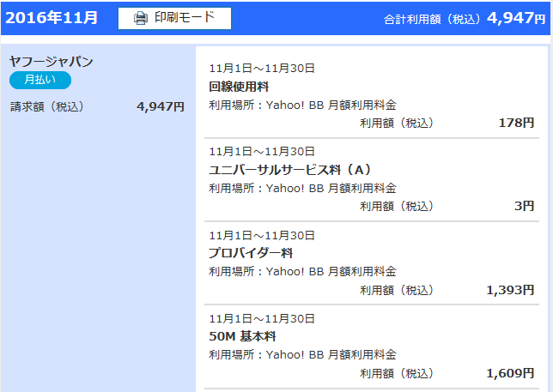Screen dimensions: 553x392
Task: Click 利用場所 line under 50M 基本料
Action: point(302,354)
